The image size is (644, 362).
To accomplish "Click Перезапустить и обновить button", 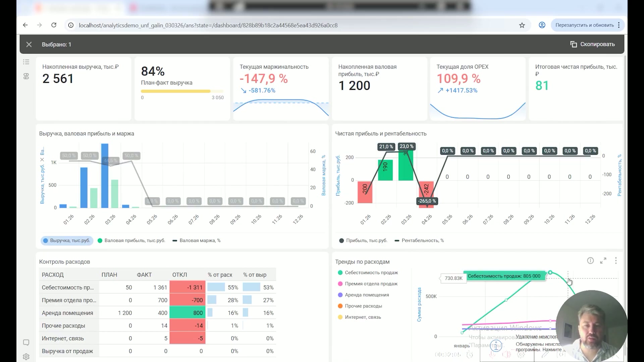I will point(584,25).
